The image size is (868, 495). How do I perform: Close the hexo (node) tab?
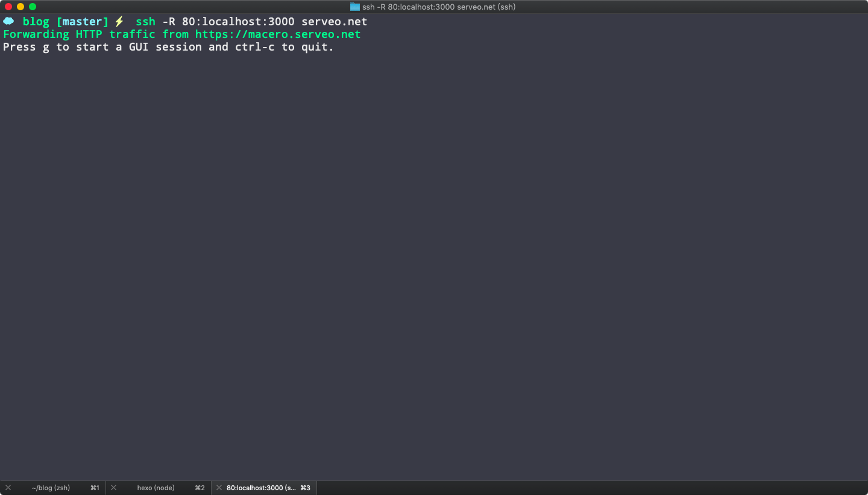click(113, 488)
